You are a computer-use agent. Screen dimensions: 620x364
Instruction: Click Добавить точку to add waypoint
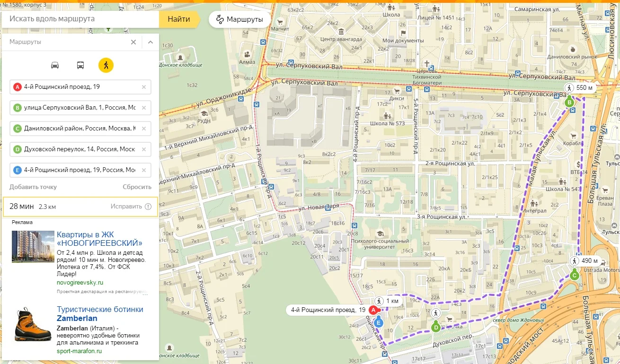(x=33, y=187)
